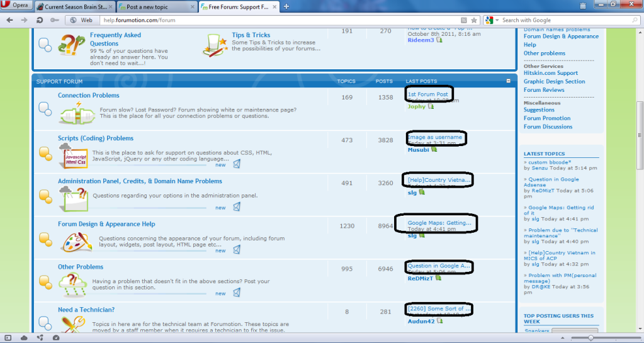Image resolution: width=644 pixels, height=343 pixels.
Task: Open the Tips & Tricks forum
Action: click(251, 35)
